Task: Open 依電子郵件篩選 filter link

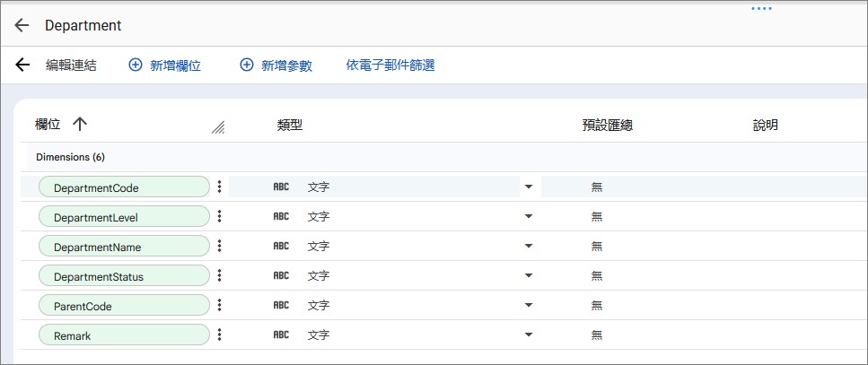Action: 390,65
